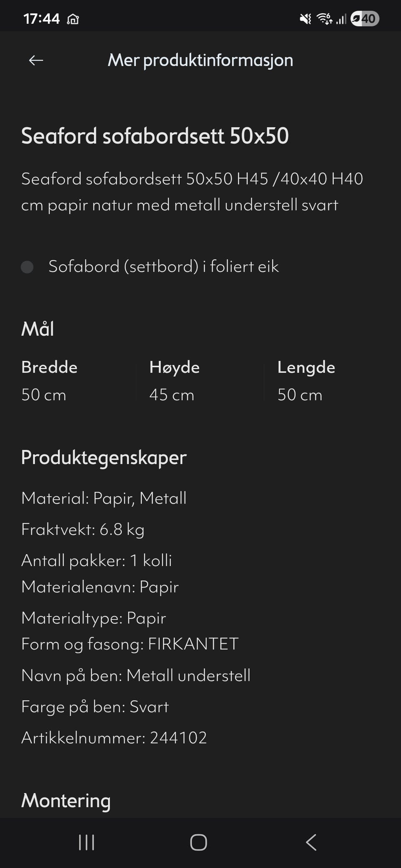
Task: Tap the Høyde 45 cm measurement
Action: [174, 381]
